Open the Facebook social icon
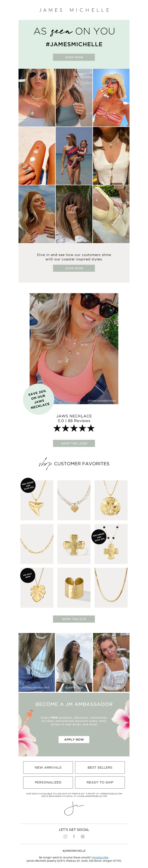This screenshot has width=148, height=868. click(x=74, y=836)
